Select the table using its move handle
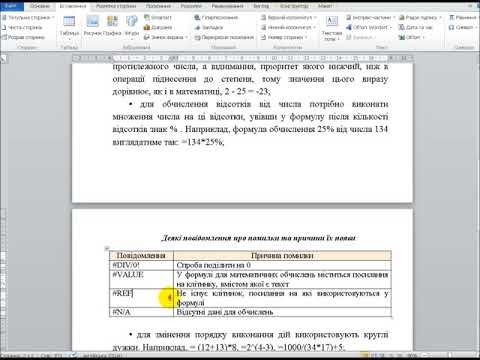Screen dimensions: 480x360 [x=107, y=248]
